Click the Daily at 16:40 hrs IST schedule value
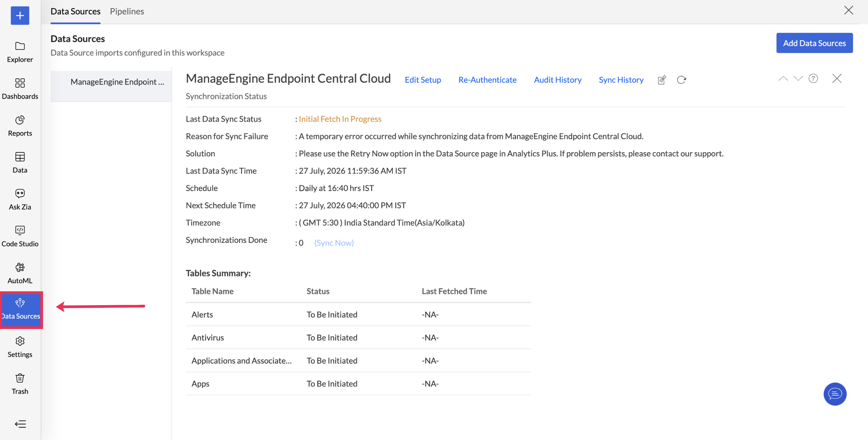The width and height of the screenshot is (868, 440). pos(336,188)
